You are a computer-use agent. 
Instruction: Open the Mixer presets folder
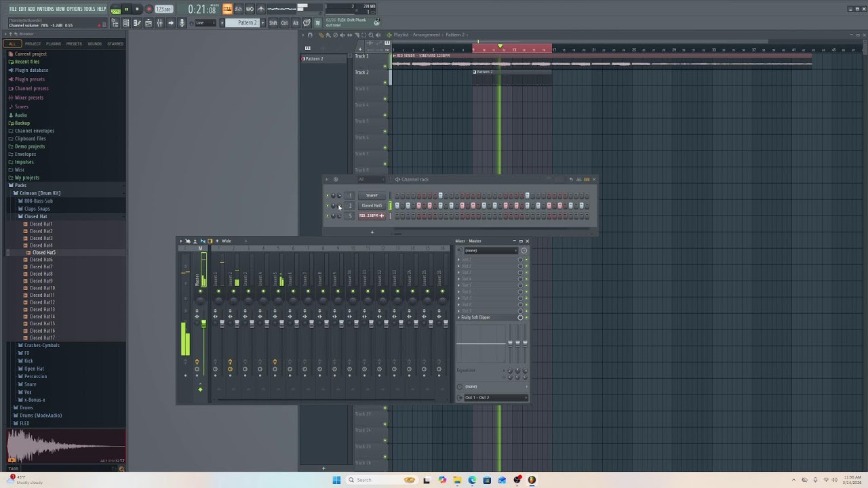pyautogui.click(x=28, y=98)
